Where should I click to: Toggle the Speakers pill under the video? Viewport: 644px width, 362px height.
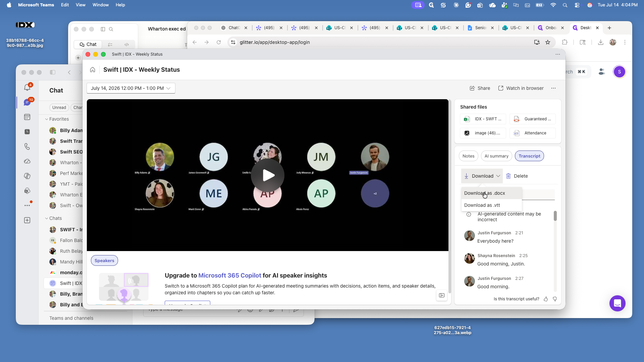[104, 261]
